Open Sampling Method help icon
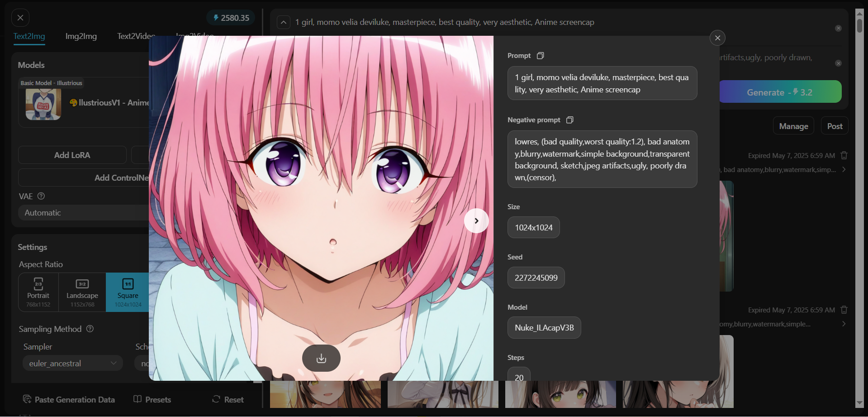 point(90,329)
